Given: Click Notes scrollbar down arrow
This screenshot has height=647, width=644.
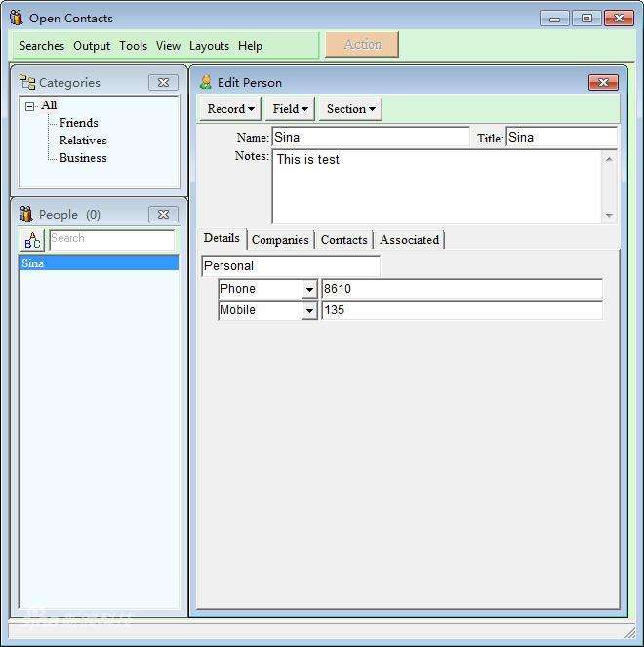Looking at the screenshot, I should pyautogui.click(x=609, y=216).
